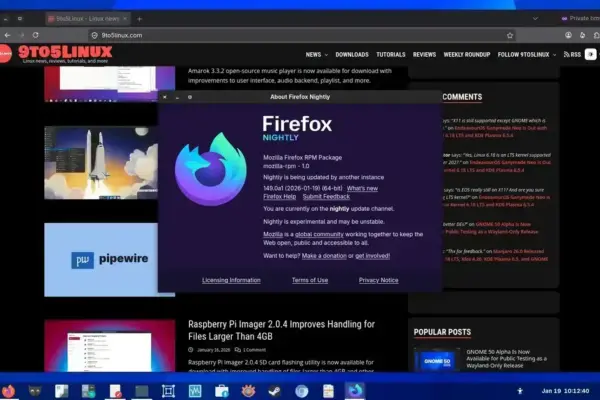Open the What's new link
600x400 pixels.
point(362,188)
